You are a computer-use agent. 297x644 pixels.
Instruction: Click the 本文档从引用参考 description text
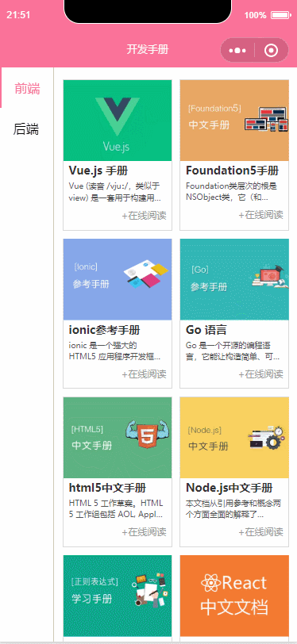point(233,508)
